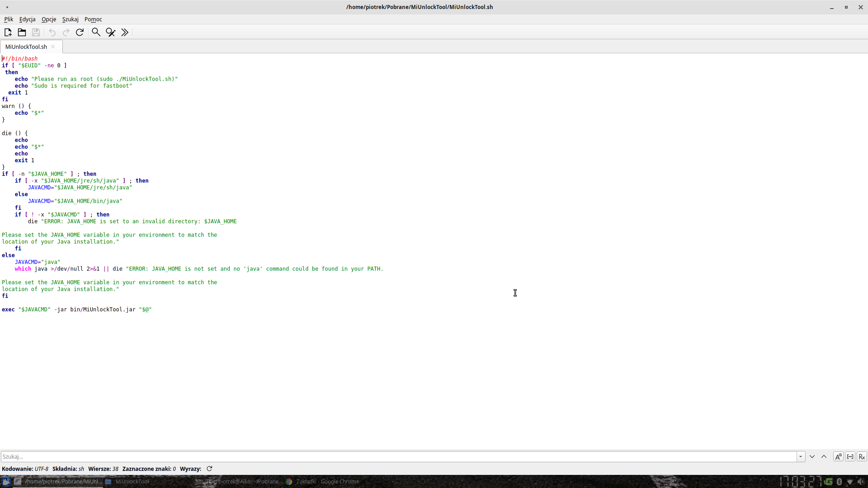Click the double-chevron go-to-line toolbar icon
Viewport: 868px width, 488px height.
[x=125, y=32]
